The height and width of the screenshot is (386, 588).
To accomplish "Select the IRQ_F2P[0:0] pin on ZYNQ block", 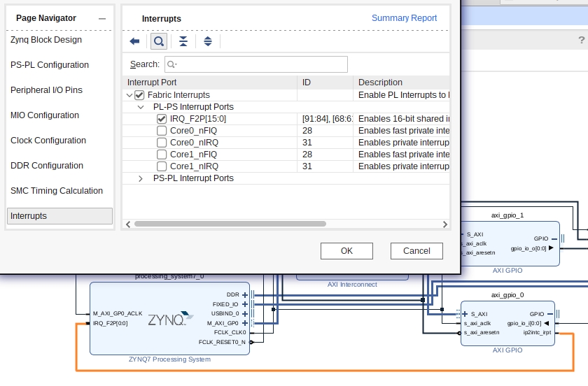I will tap(111, 323).
